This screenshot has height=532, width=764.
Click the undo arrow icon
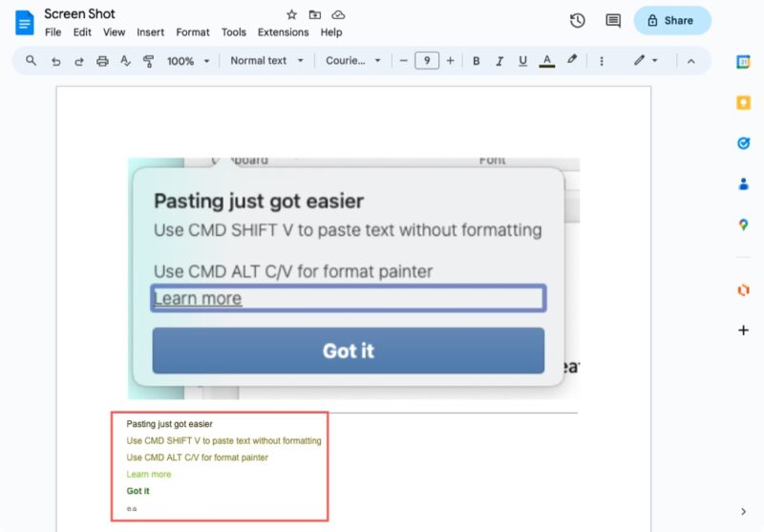[x=56, y=61]
